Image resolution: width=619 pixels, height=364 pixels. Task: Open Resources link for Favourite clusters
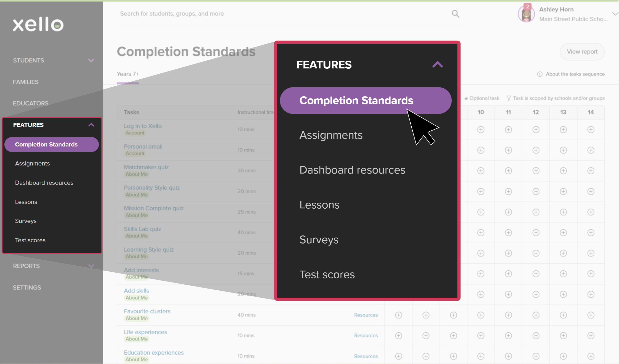[x=366, y=315]
